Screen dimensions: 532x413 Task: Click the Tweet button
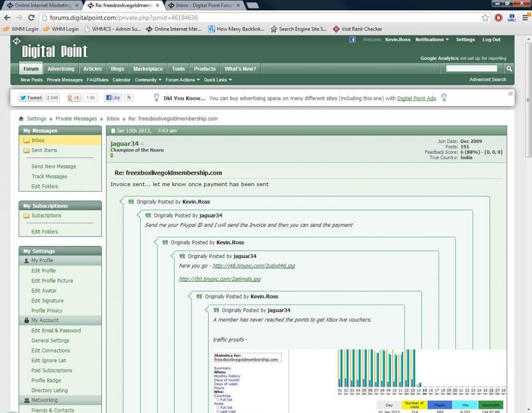(x=31, y=98)
